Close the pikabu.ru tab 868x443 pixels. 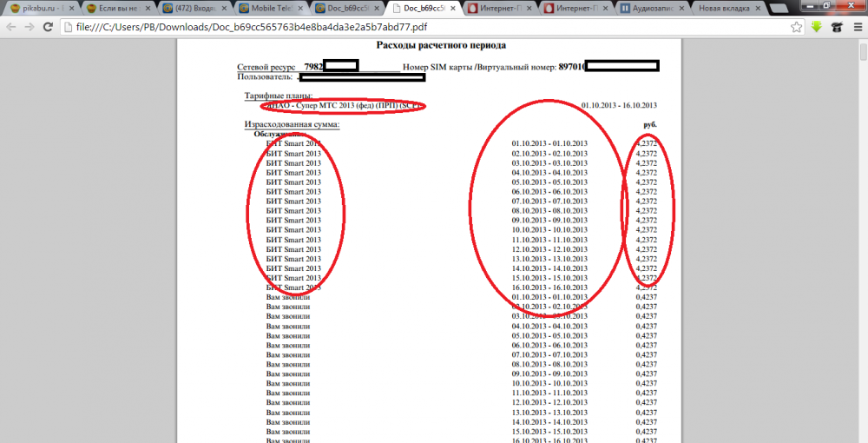(x=72, y=9)
